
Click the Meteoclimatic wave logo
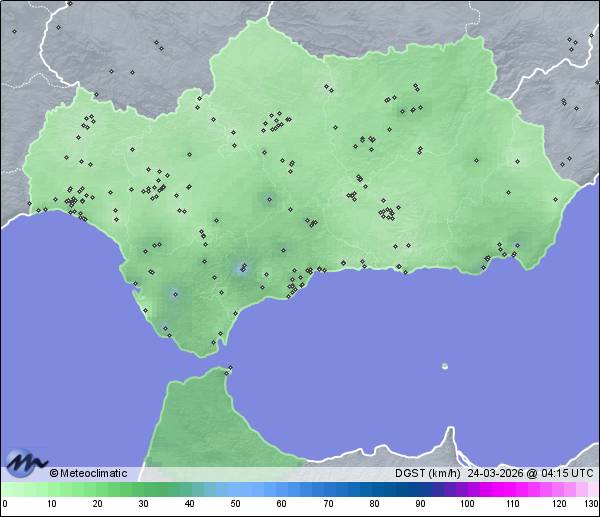(x=26, y=463)
